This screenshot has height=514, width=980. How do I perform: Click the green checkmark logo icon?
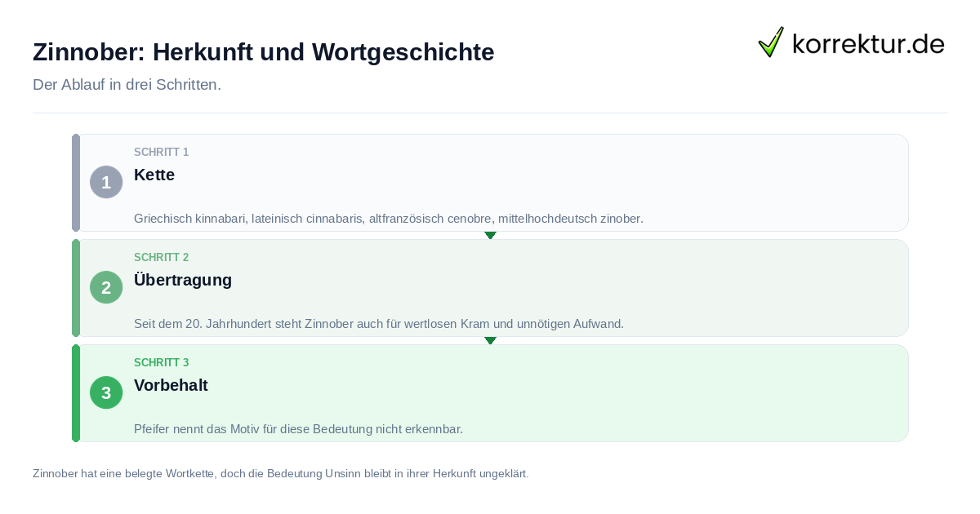(x=771, y=42)
